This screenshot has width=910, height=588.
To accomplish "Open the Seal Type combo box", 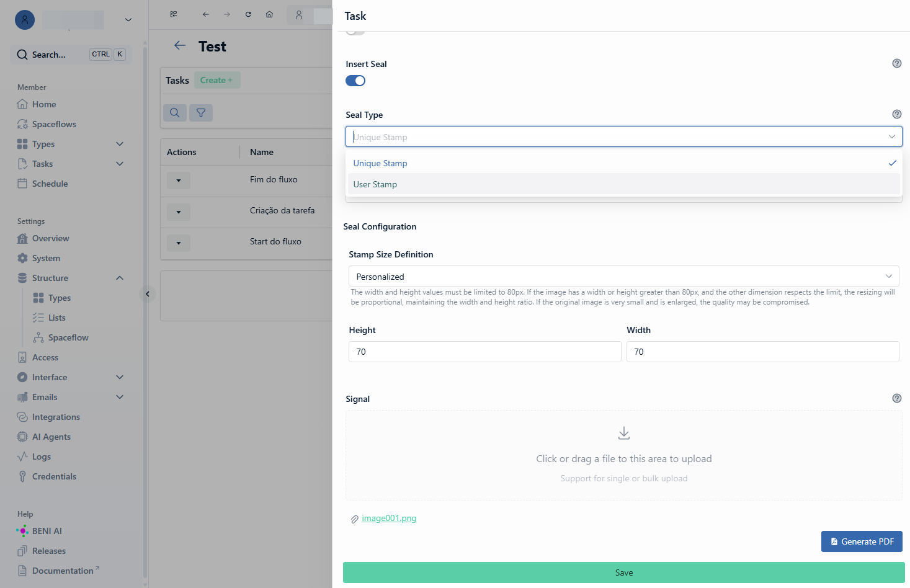I will (624, 136).
